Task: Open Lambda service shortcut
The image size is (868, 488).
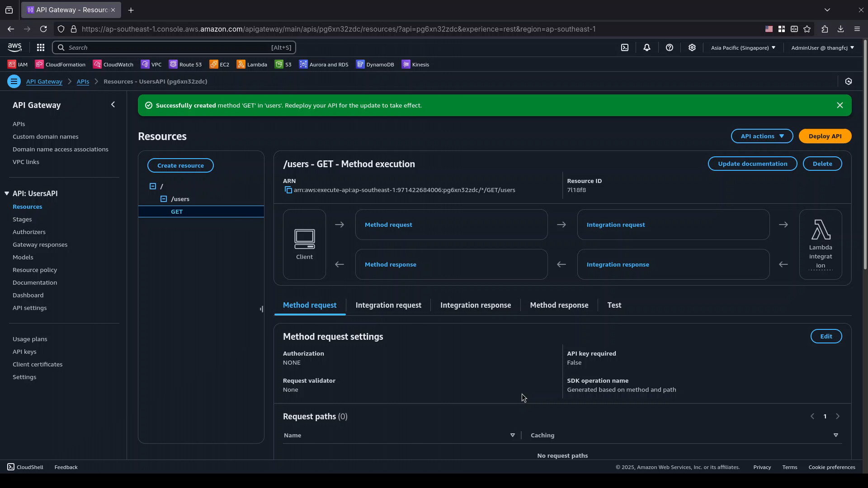Action: tap(252, 65)
